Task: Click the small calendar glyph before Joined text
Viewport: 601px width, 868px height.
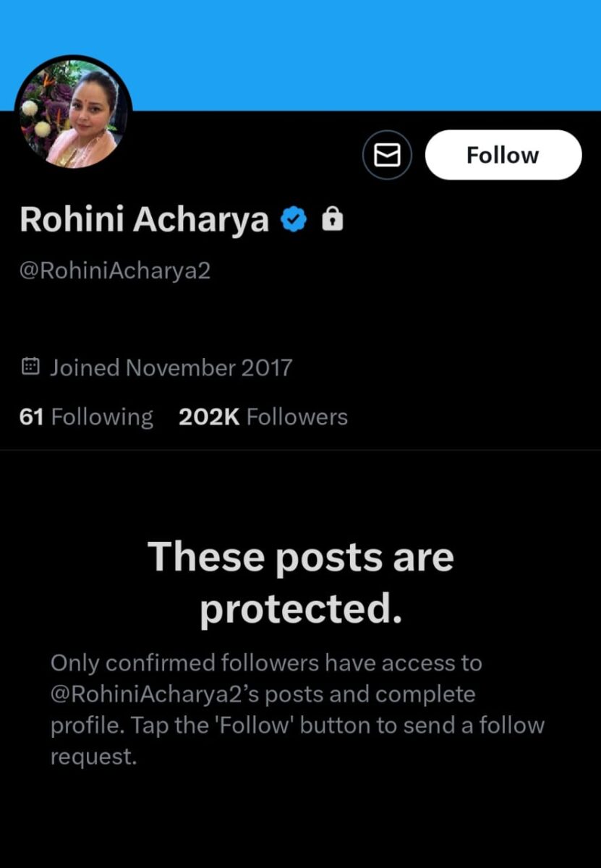Action: [29, 367]
